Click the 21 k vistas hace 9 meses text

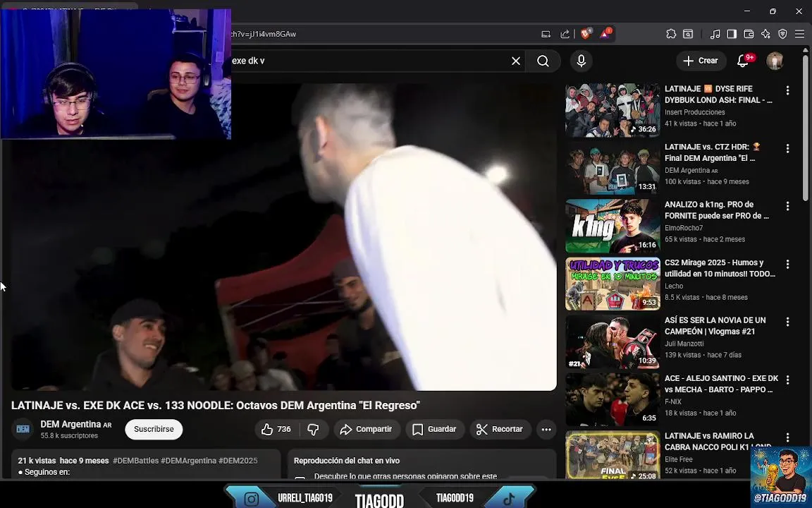(x=63, y=460)
